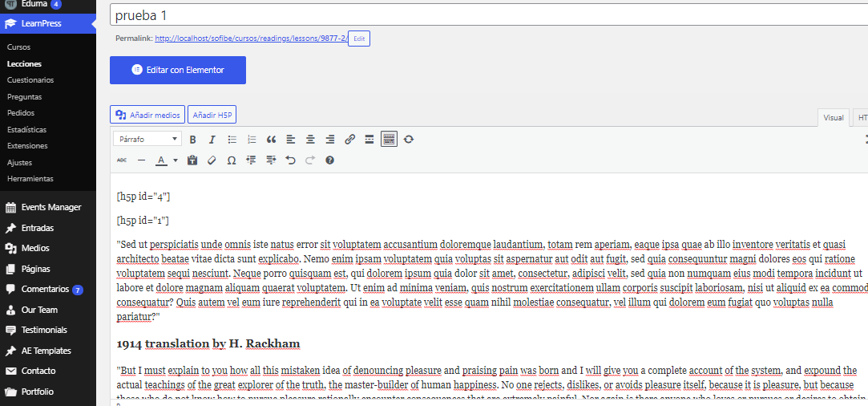Align text center
The height and width of the screenshot is (406, 868).
coord(310,140)
